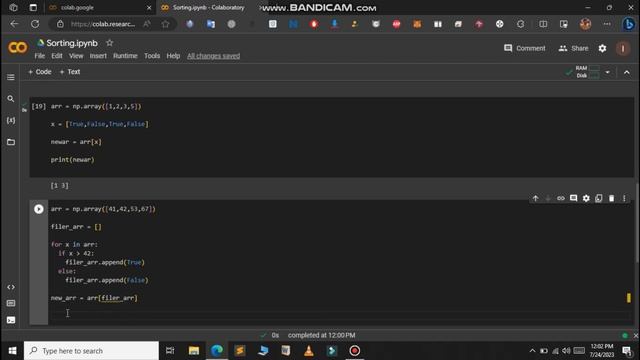Add a comment to the cell

coord(573,198)
